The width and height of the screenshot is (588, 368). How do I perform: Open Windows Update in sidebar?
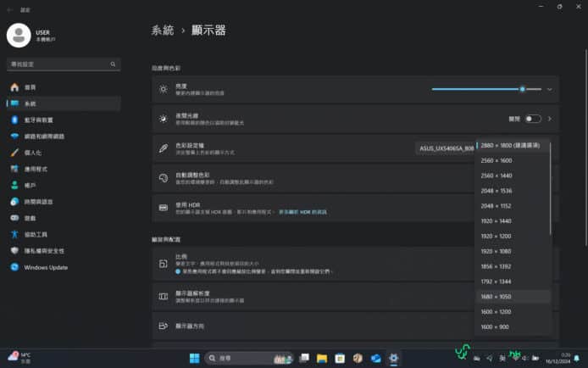[x=46, y=267]
